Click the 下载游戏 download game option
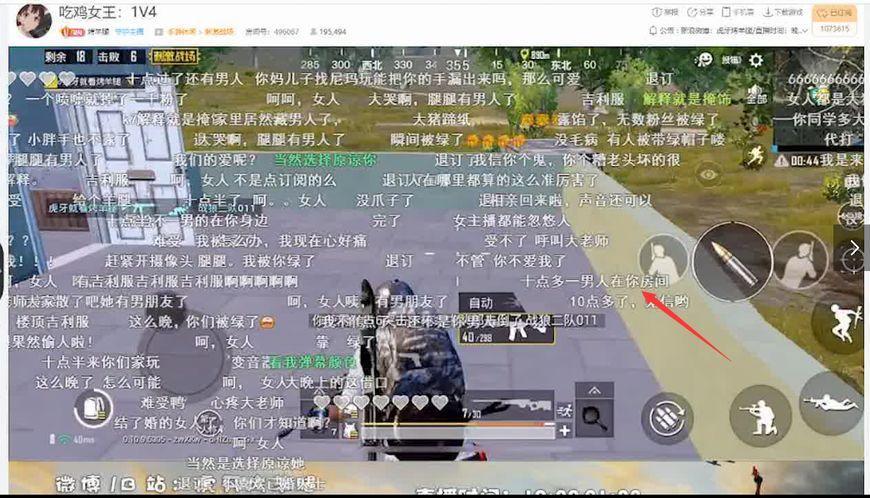 [787, 12]
